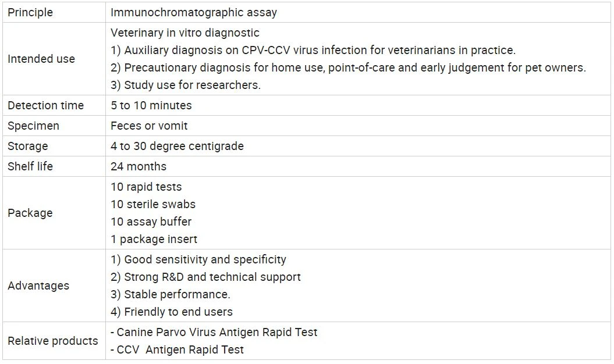Image resolution: width=614 pixels, height=364 pixels.
Task: Click the Precautionary diagnosis for home use line
Action: 348,67
